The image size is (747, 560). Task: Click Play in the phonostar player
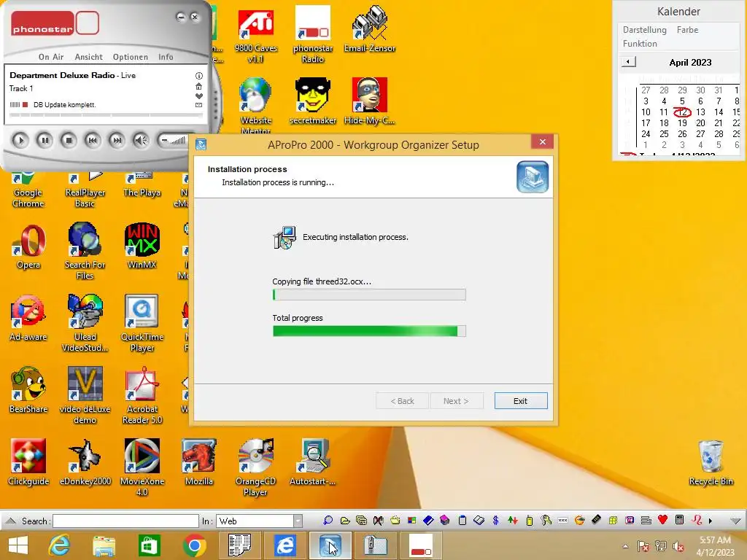pos(20,140)
